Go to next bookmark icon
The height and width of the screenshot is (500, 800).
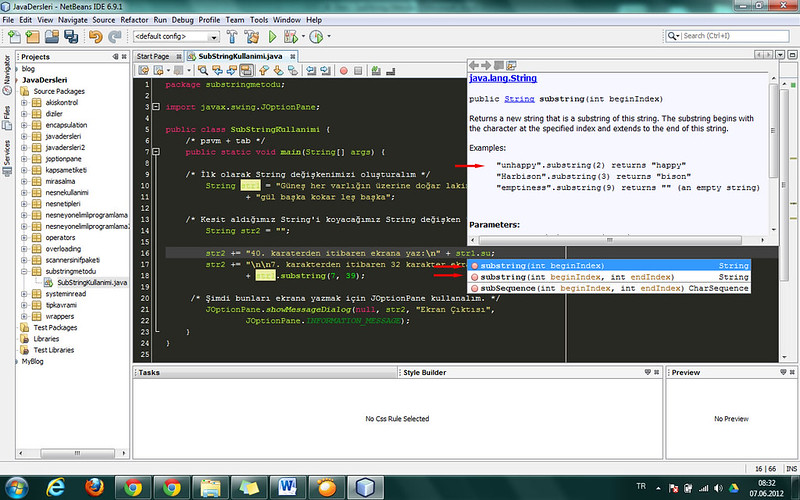click(278, 70)
